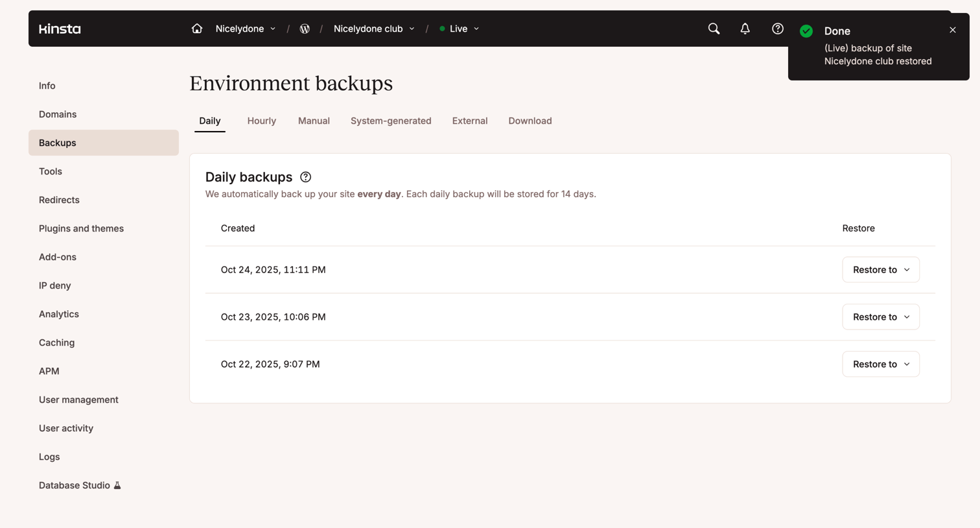This screenshot has width=980, height=528.
Task: Open the Download tab
Action: (x=530, y=121)
